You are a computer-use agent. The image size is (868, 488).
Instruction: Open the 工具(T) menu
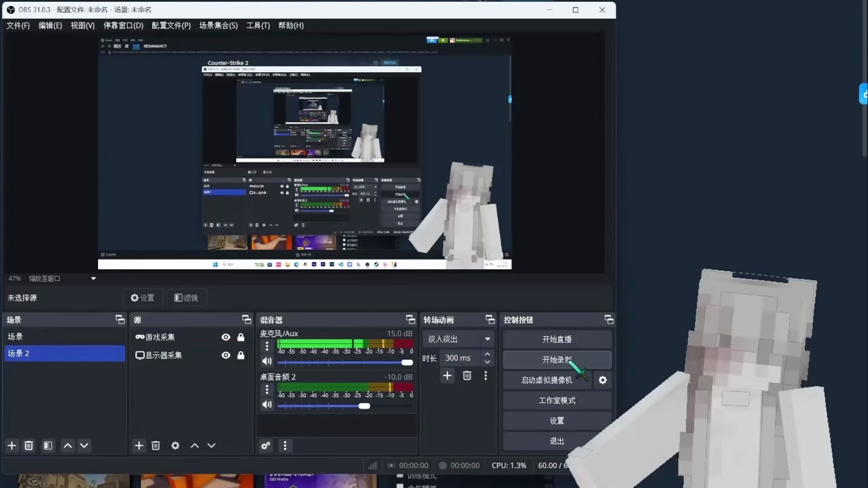[258, 25]
